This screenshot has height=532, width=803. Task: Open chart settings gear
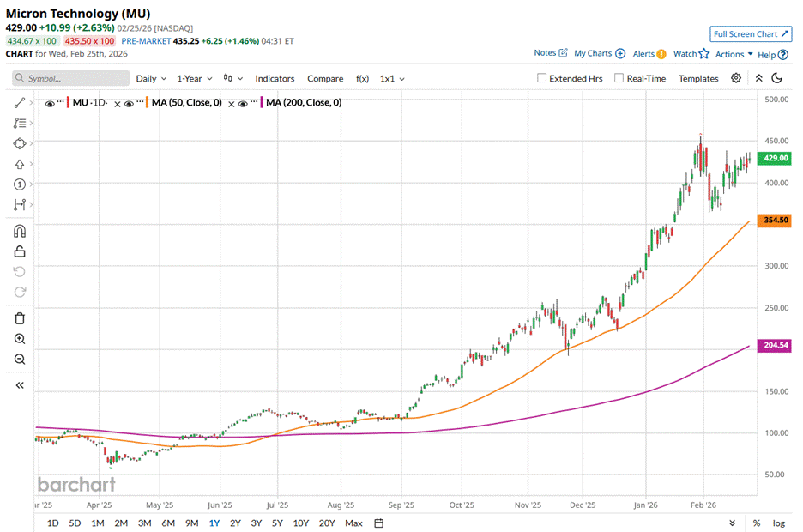point(736,78)
